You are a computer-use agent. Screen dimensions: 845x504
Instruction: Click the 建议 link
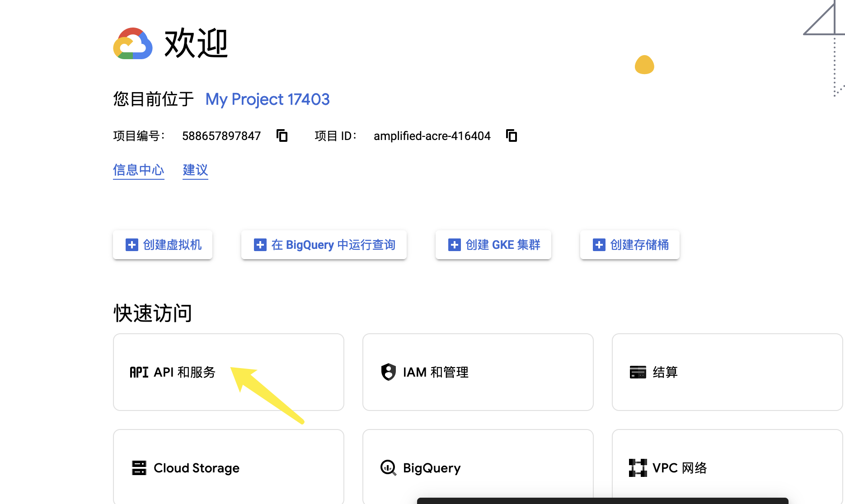[195, 170]
